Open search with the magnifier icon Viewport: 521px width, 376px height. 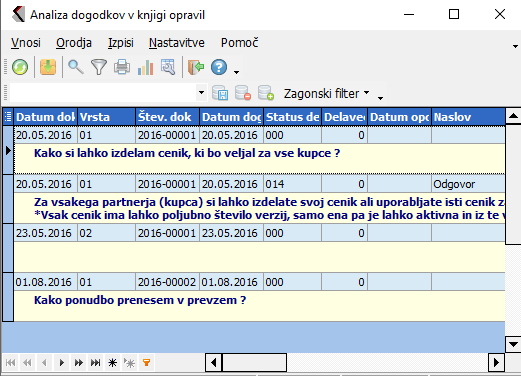pyautogui.click(x=76, y=67)
